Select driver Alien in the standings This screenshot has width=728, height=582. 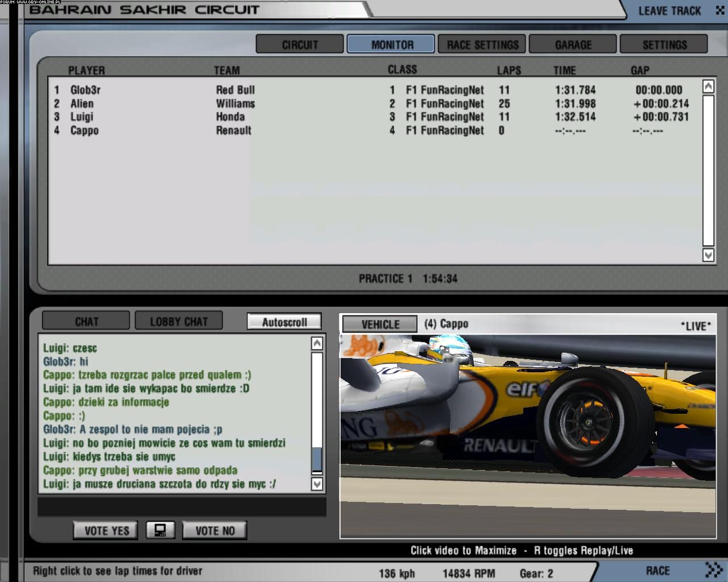[x=82, y=103]
